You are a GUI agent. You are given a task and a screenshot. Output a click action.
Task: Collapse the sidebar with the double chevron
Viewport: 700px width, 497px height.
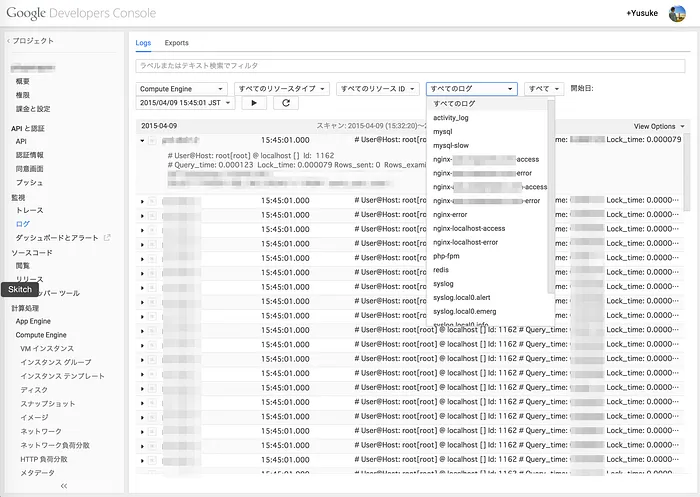pos(64,486)
